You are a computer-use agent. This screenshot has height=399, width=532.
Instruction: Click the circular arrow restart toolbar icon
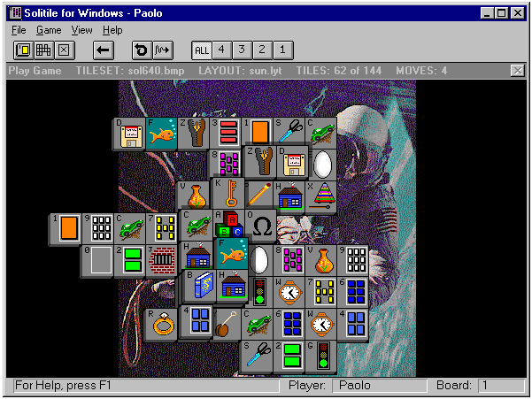(141, 50)
